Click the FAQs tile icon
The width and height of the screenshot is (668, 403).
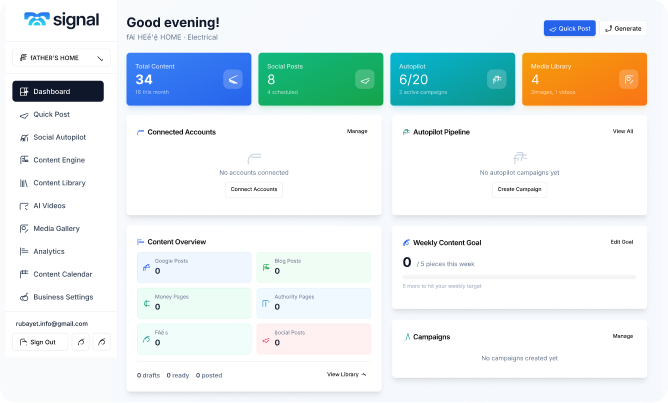[x=147, y=339]
